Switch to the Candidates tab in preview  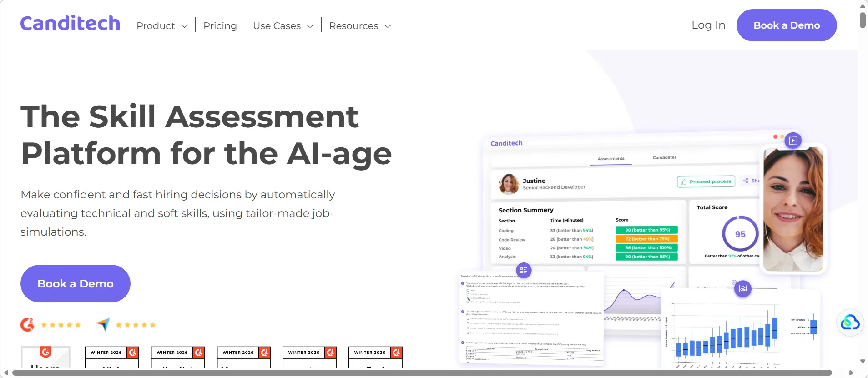point(664,157)
